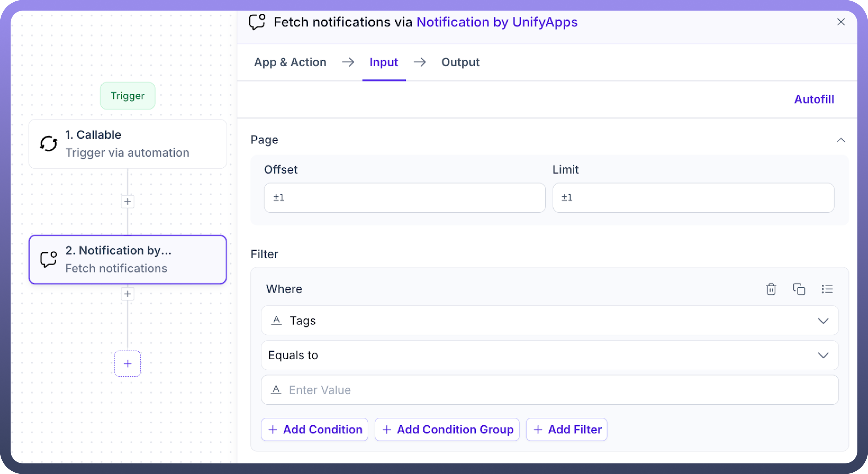Switch to the Output tab
This screenshot has height=474, width=868.
(x=460, y=62)
